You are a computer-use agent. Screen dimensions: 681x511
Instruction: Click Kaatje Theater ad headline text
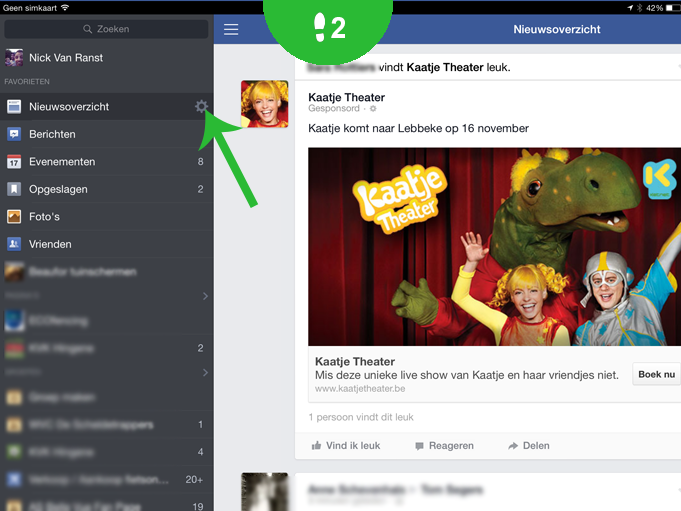click(355, 362)
